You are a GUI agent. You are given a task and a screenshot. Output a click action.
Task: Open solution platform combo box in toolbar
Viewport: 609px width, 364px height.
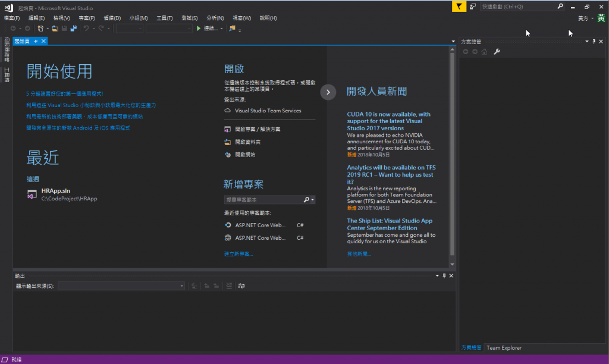(168, 29)
